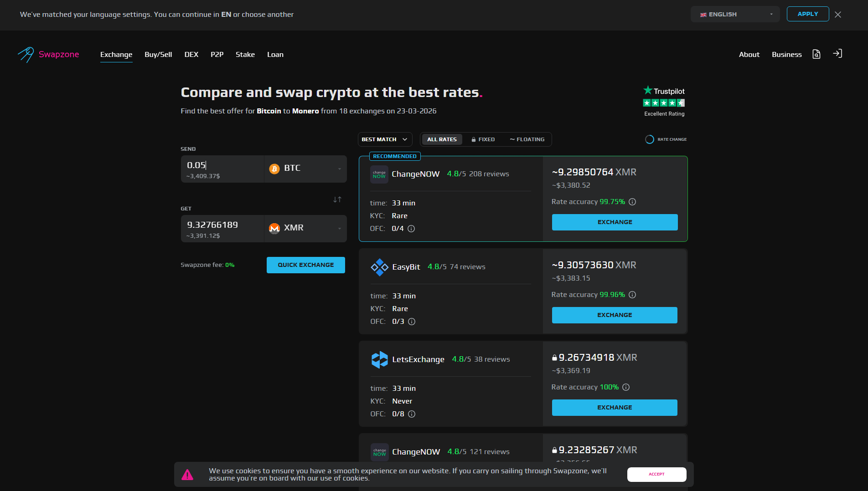This screenshot has height=491, width=868.
Task: Open the DEX tab
Action: pyautogui.click(x=191, y=55)
